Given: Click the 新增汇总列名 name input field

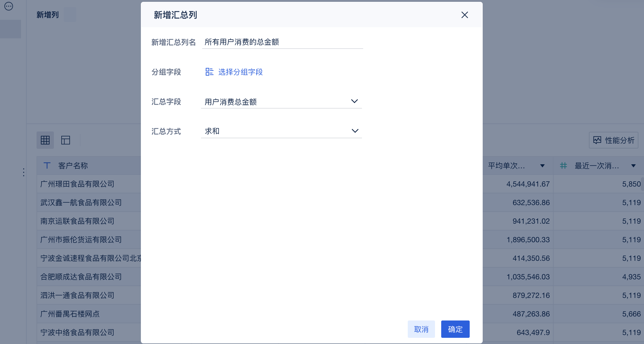Looking at the screenshot, I should pos(282,42).
